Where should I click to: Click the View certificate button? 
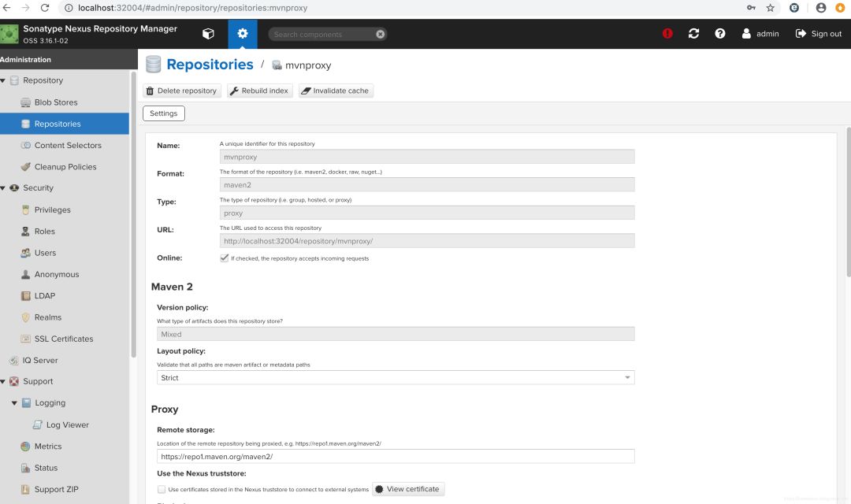click(407, 489)
